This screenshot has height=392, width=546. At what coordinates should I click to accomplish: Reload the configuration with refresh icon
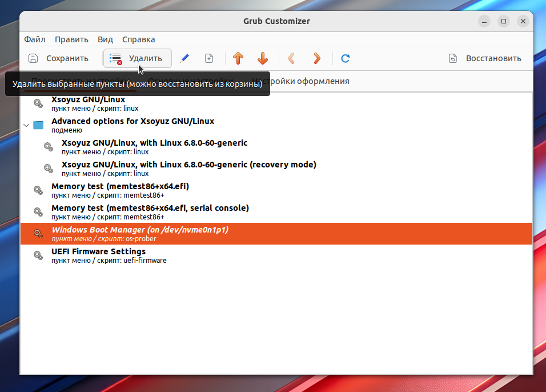(345, 58)
